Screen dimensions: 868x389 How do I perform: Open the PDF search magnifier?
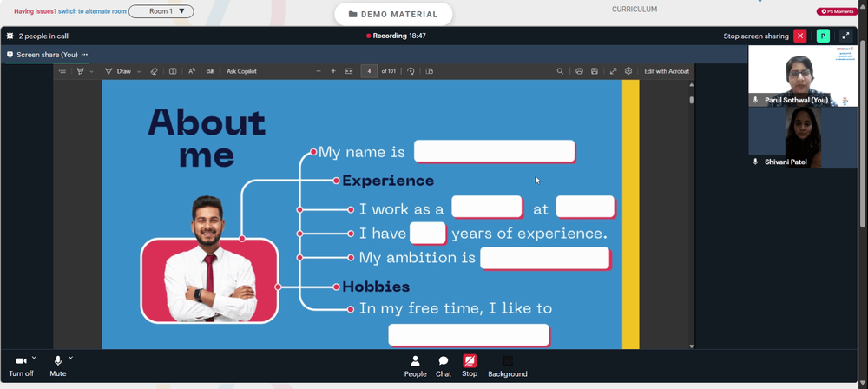pyautogui.click(x=560, y=71)
